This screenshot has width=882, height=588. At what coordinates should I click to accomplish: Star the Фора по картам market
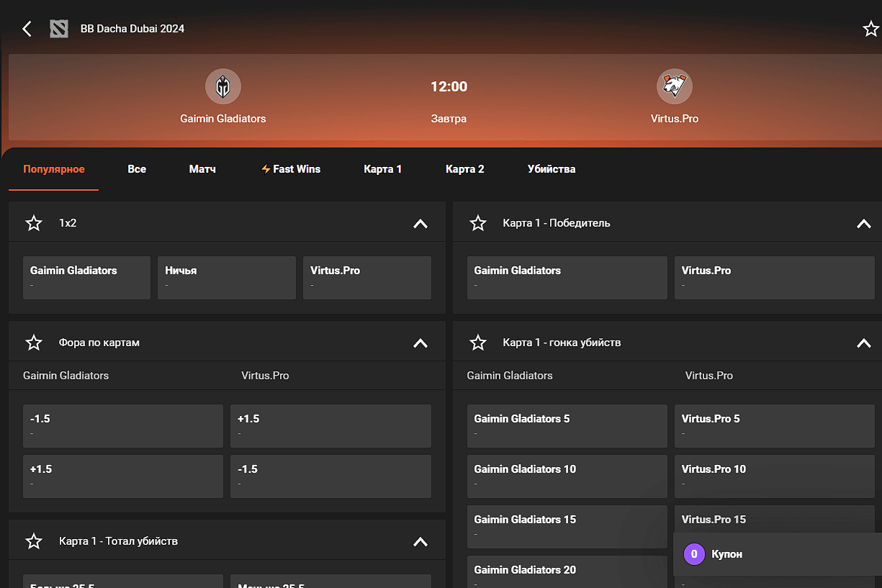(34, 343)
